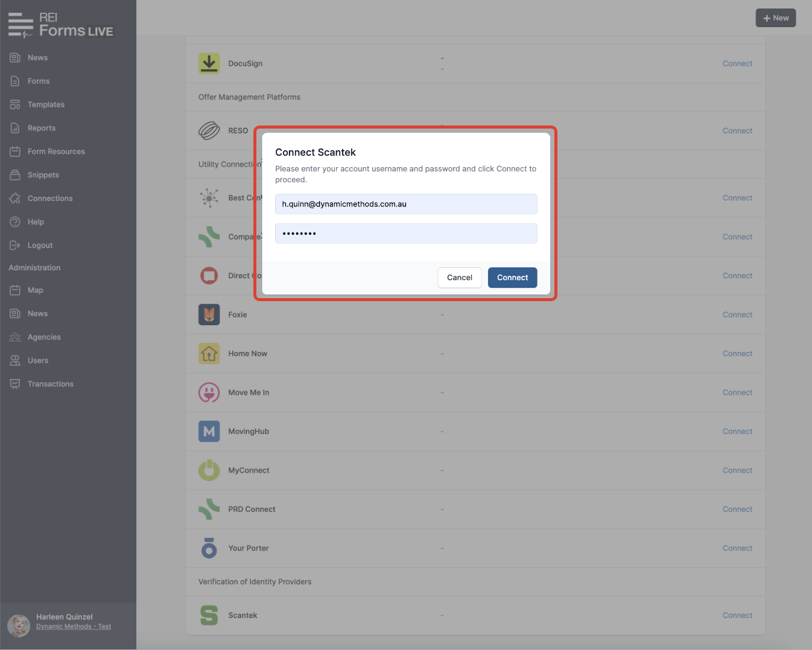Open the Dynamic Methods - Test link

click(74, 627)
